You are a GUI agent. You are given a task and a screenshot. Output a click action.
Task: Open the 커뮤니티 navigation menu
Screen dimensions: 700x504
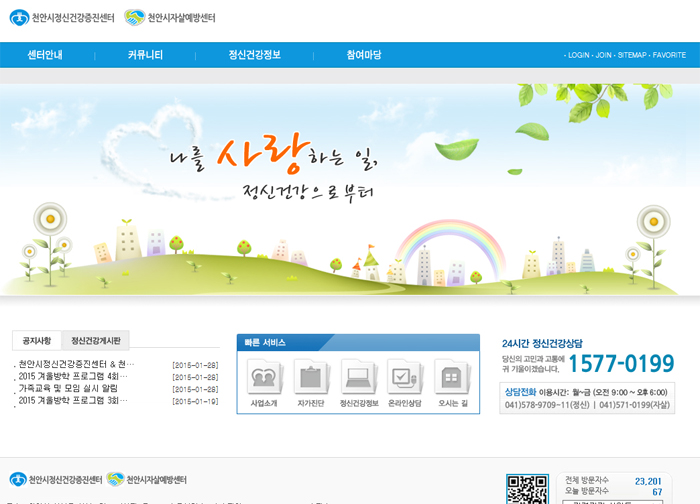(146, 55)
